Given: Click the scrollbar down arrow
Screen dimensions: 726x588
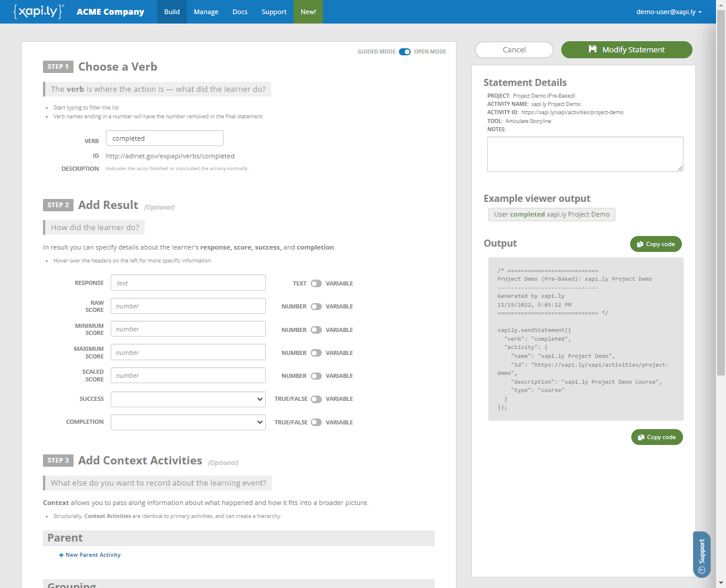Looking at the screenshot, I should click(721, 583).
